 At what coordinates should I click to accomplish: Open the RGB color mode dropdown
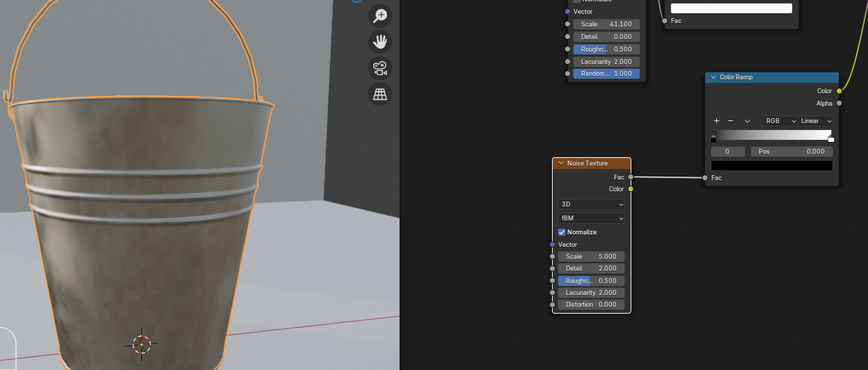pyautogui.click(x=780, y=121)
